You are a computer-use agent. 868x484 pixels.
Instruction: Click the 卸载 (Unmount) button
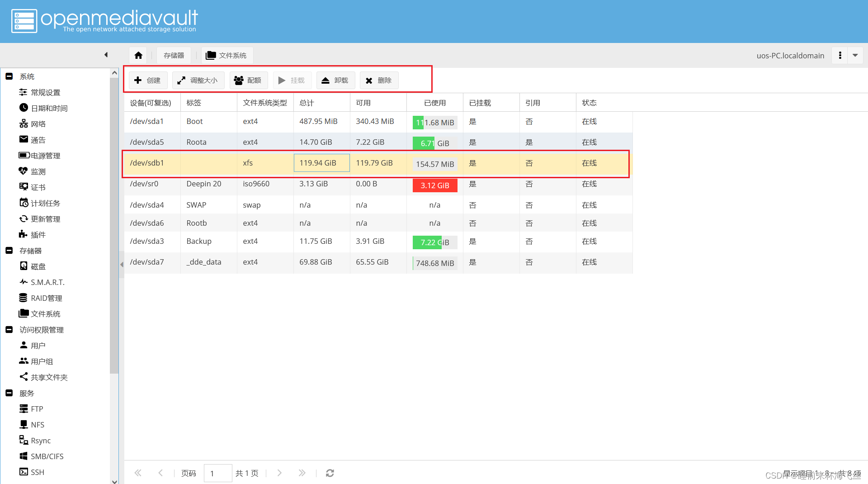point(335,80)
